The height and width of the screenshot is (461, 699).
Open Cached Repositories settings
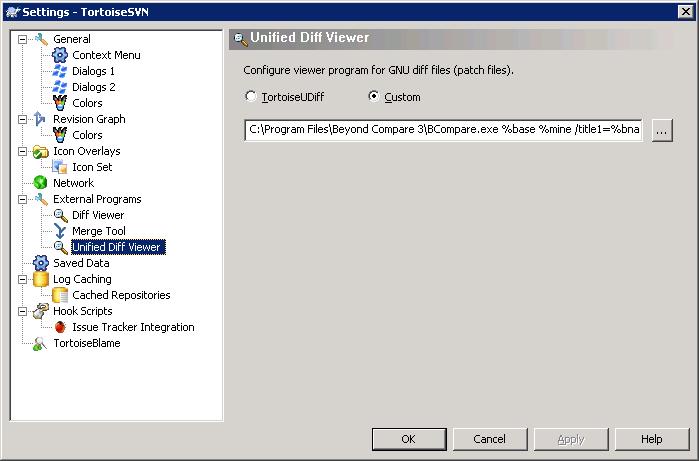[x=121, y=295]
